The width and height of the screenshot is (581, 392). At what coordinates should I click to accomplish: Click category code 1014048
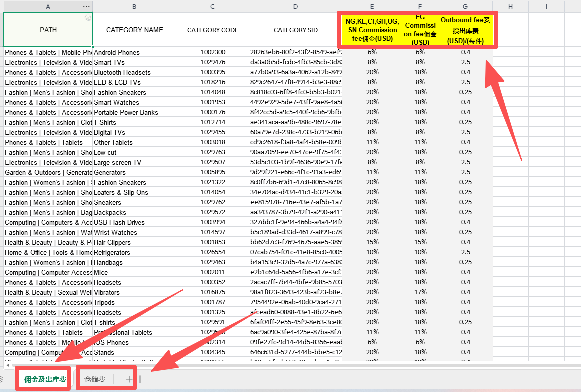(x=212, y=92)
